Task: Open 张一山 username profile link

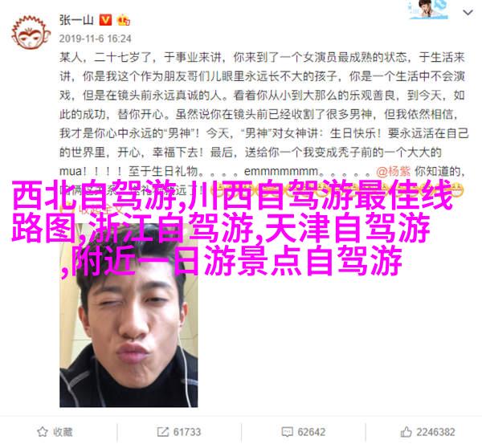Action: click(x=76, y=20)
